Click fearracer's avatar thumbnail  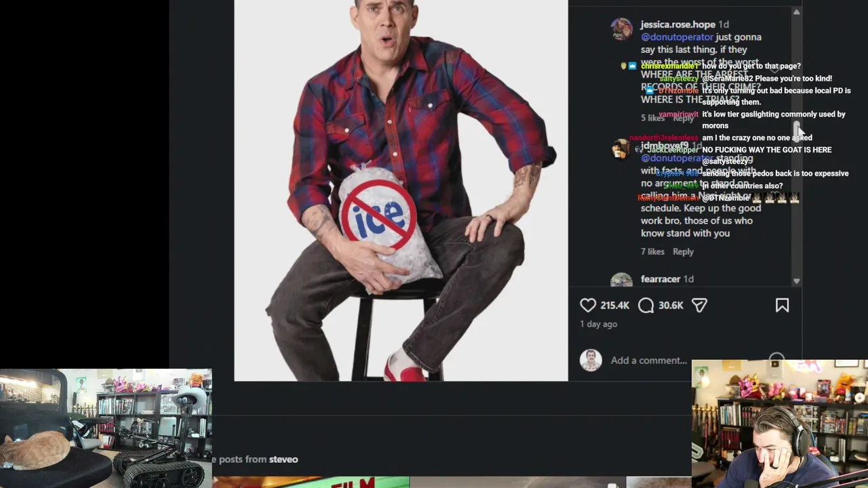621,280
